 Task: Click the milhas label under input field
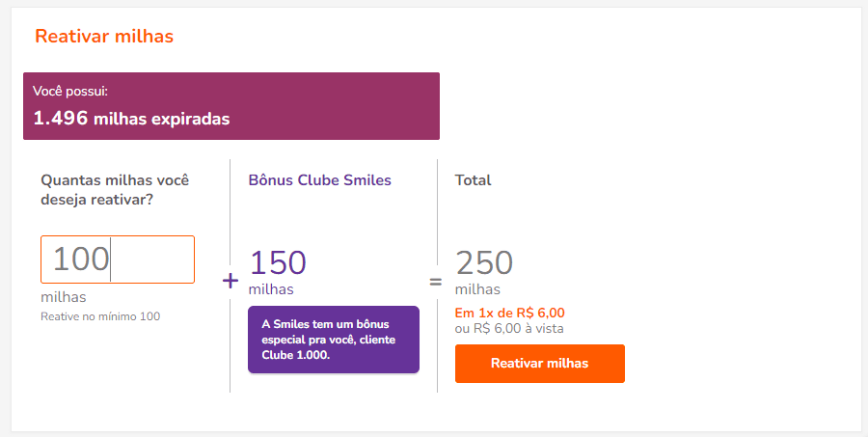tap(64, 297)
